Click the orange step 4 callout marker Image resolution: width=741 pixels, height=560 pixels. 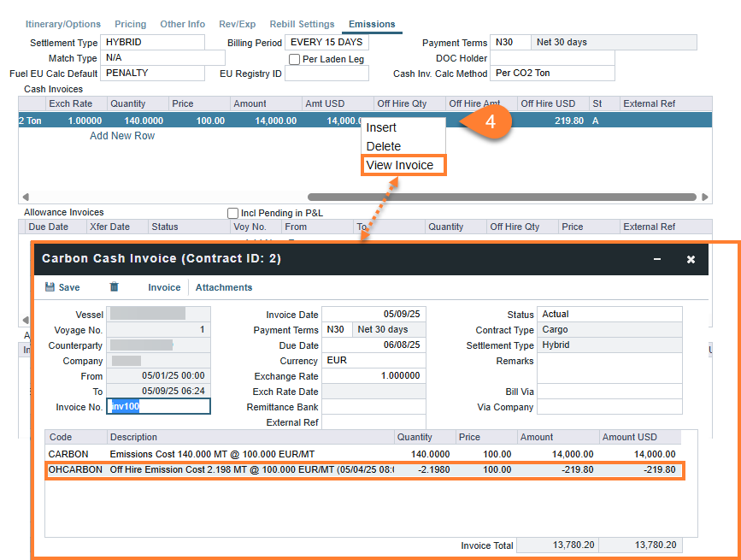tap(490, 121)
